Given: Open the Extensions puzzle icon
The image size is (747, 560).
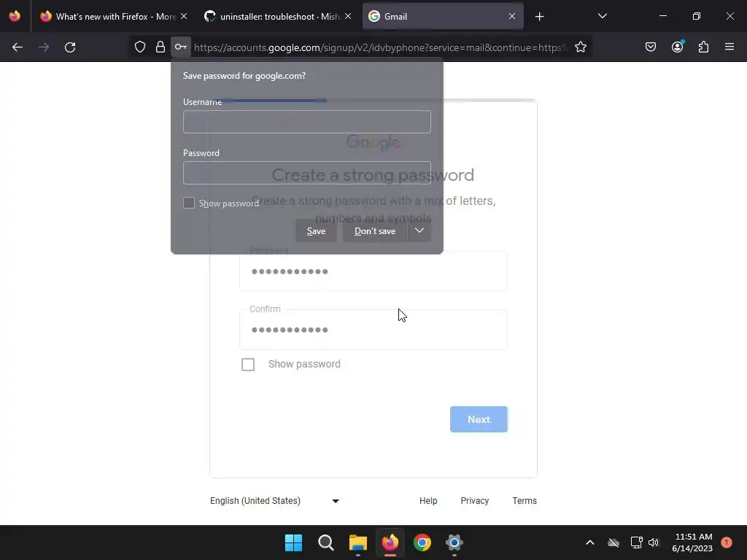Looking at the screenshot, I should (x=703, y=47).
